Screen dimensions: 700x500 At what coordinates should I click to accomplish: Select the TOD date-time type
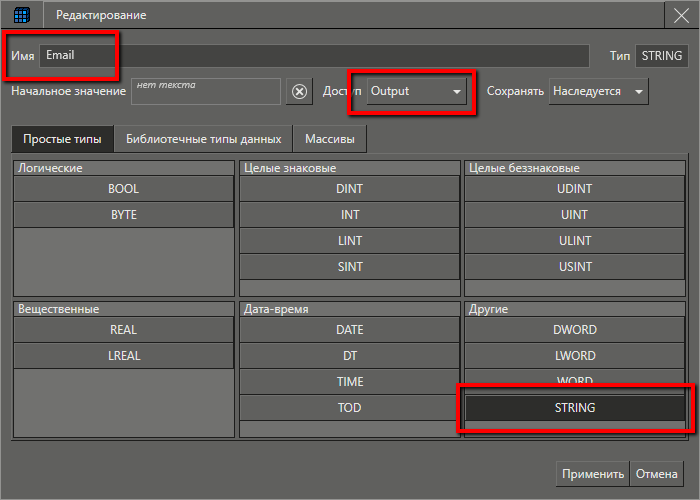click(x=349, y=408)
